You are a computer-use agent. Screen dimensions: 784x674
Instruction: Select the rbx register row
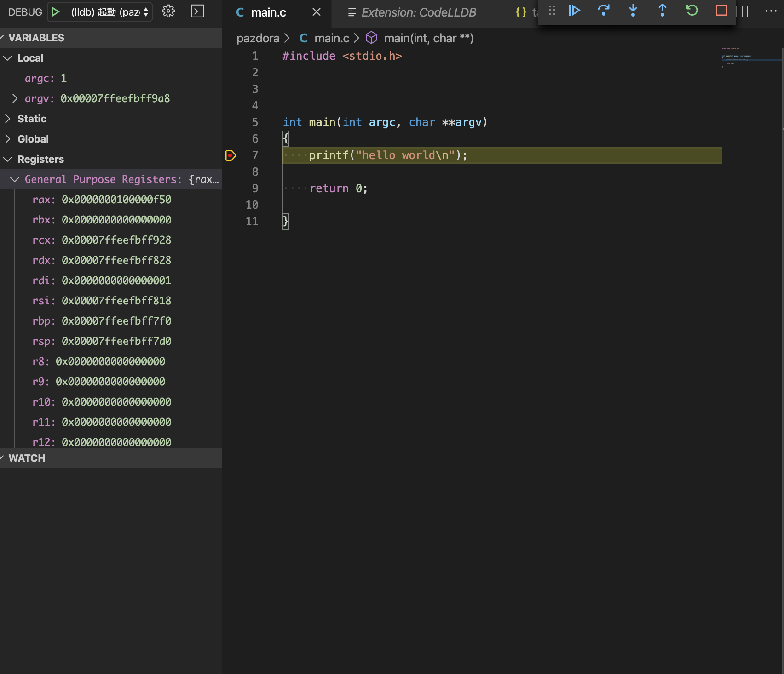click(x=111, y=220)
